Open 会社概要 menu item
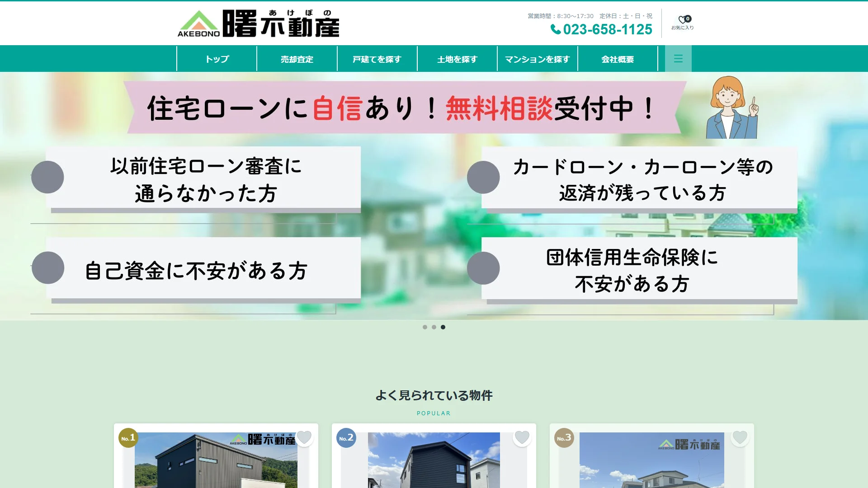 618,59
